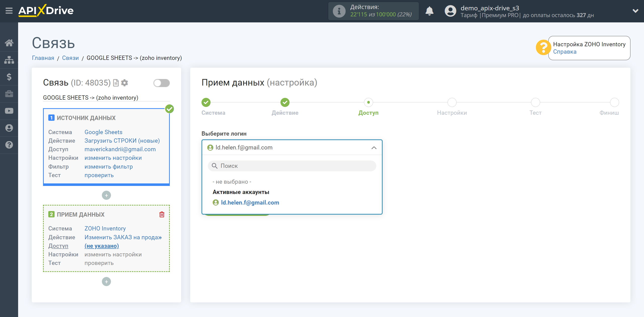Image resolution: width=644 pixels, height=317 pixels.
Task: Click receiver изменить настройки text
Action: coord(113,254)
